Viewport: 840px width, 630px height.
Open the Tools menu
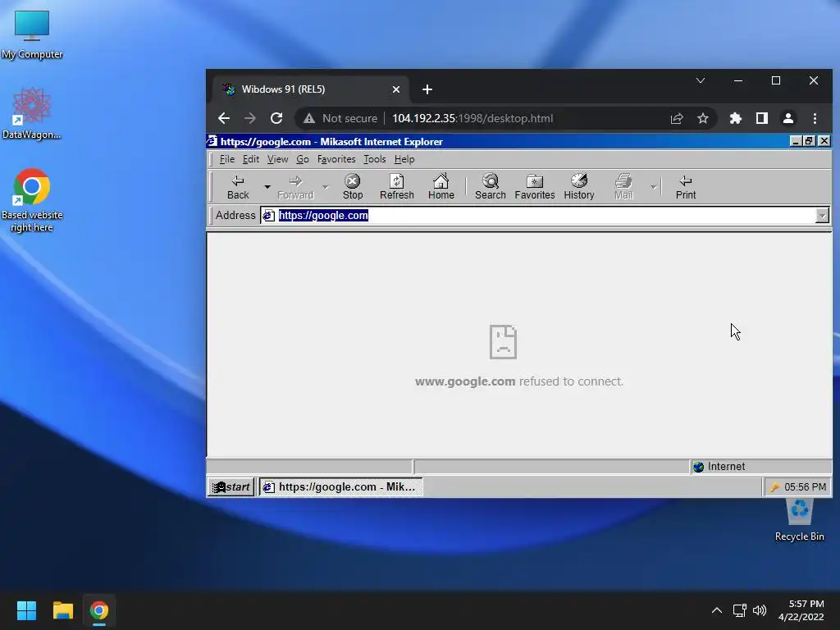coord(374,159)
